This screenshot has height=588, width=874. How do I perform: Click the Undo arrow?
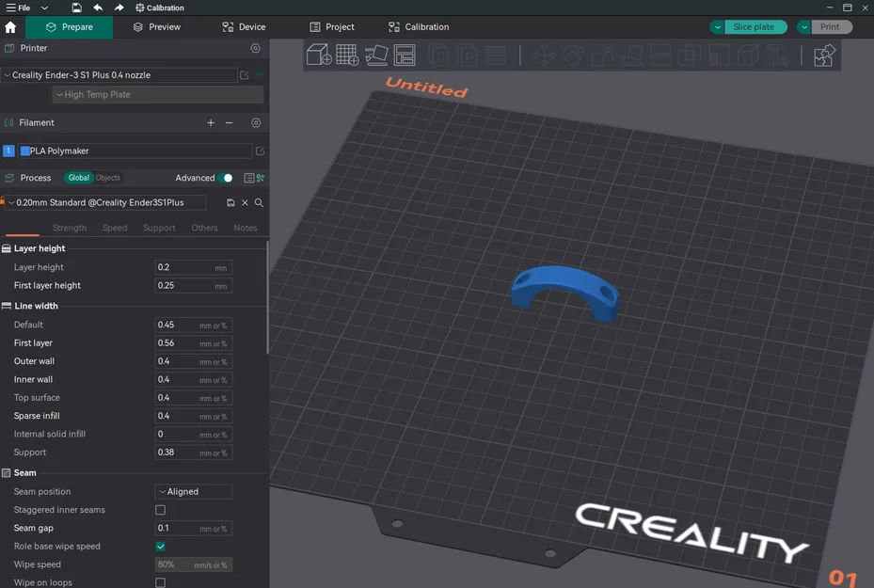point(98,8)
